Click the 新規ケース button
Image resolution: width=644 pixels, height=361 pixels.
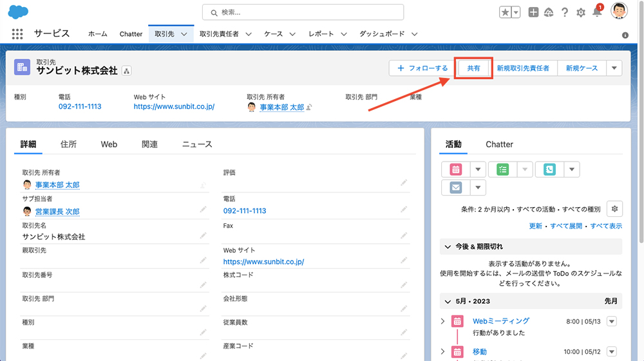tap(582, 68)
